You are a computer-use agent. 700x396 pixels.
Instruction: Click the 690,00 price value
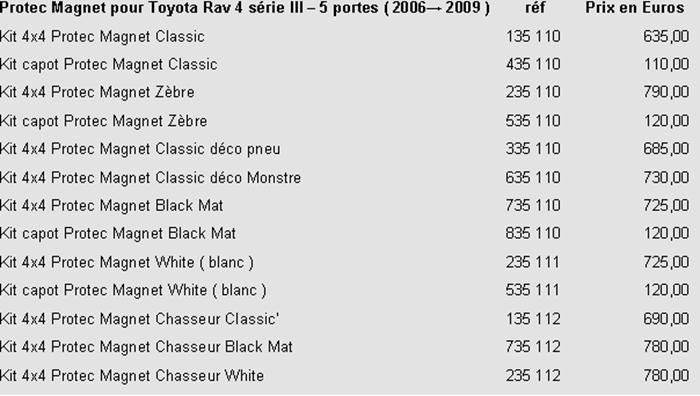pos(666,319)
